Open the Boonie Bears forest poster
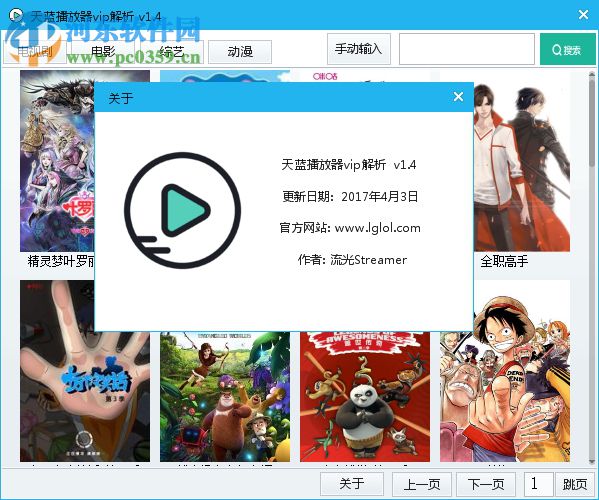599x500 pixels. click(x=225, y=396)
